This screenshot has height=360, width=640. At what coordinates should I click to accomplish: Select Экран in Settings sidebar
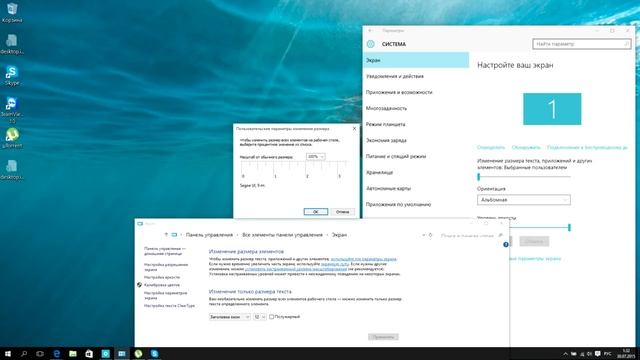pos(416,60)
